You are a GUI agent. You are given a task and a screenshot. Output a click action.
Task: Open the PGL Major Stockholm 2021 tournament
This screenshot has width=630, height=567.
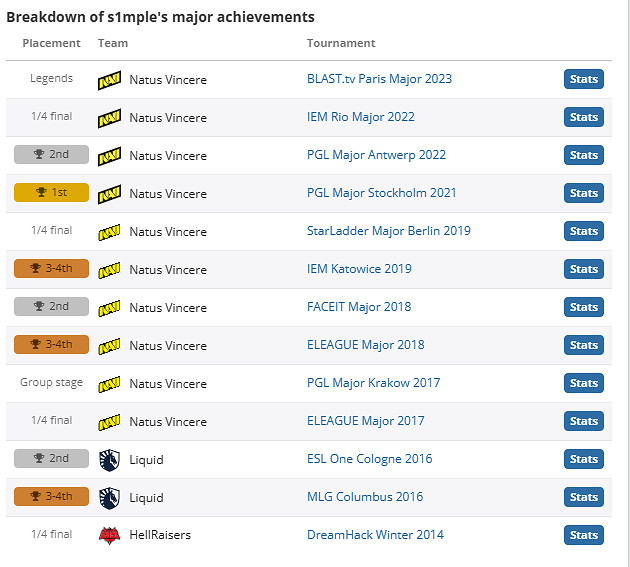pyautogui.click(x=381, y=193)
